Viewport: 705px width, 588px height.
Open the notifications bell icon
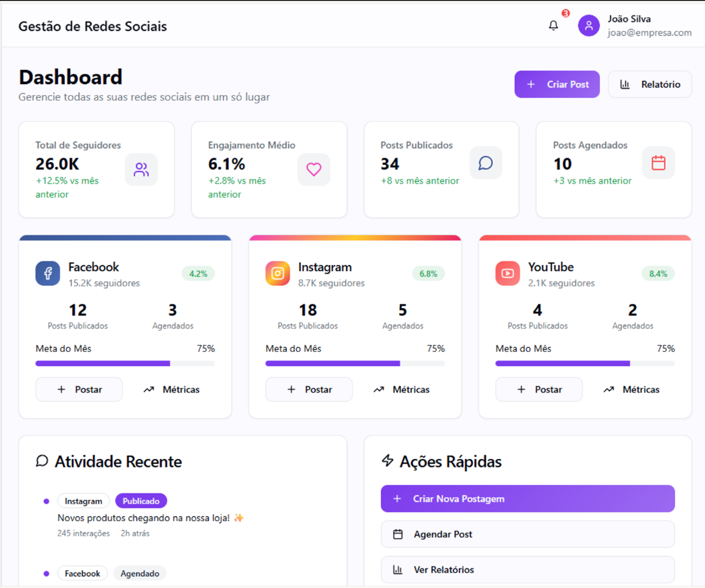pyautogui.click(x=553, y=26)
